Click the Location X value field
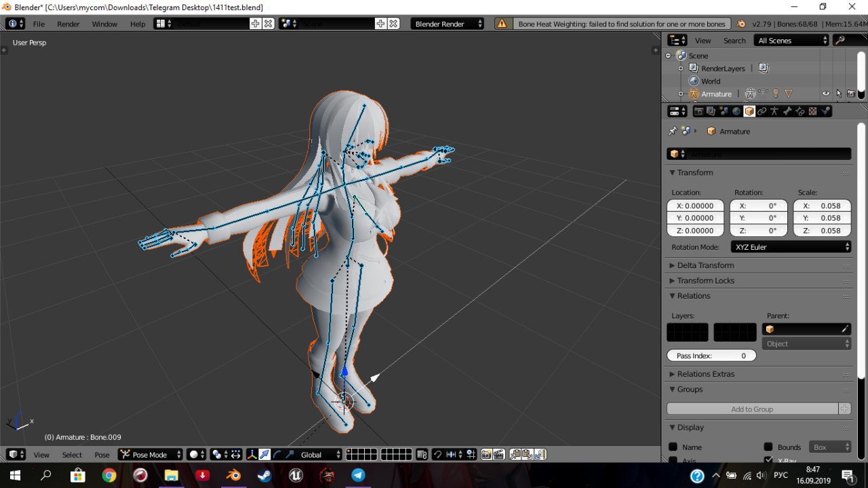This screenshot has width=868, height=488. click(x=695, y=206)
